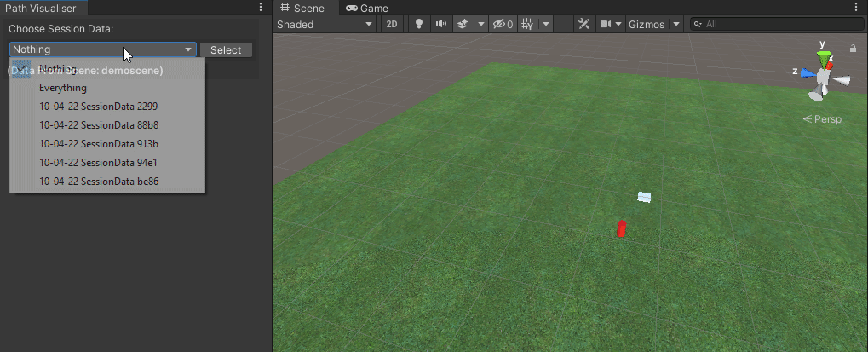Open scene effects dropdown arrow
This screenshot has width=868, height=352.
point(481,25)
